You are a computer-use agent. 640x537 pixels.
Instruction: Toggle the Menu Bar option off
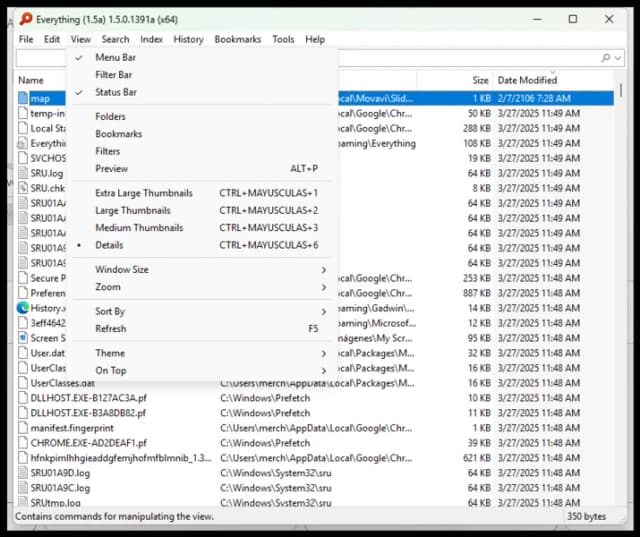(201, 58)
